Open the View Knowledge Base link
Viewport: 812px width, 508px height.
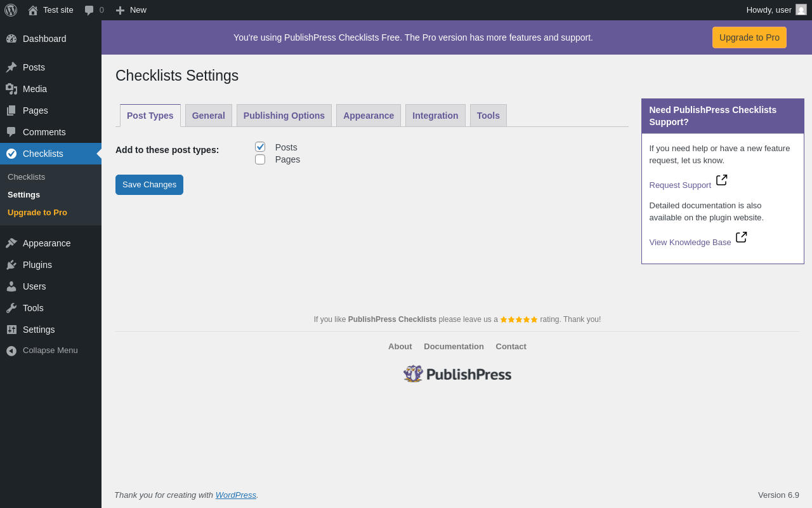[x=690, y=243]
